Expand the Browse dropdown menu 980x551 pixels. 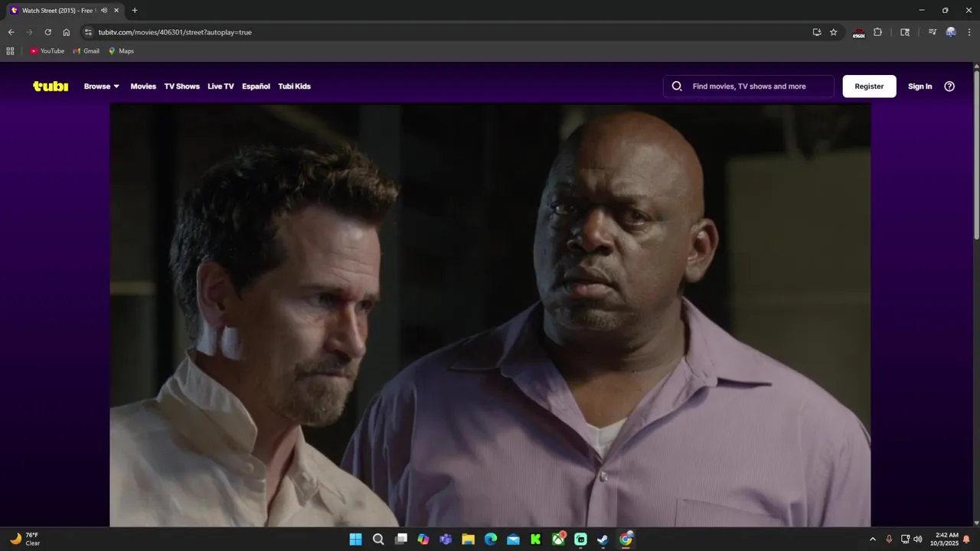click(x=102, y=86)
